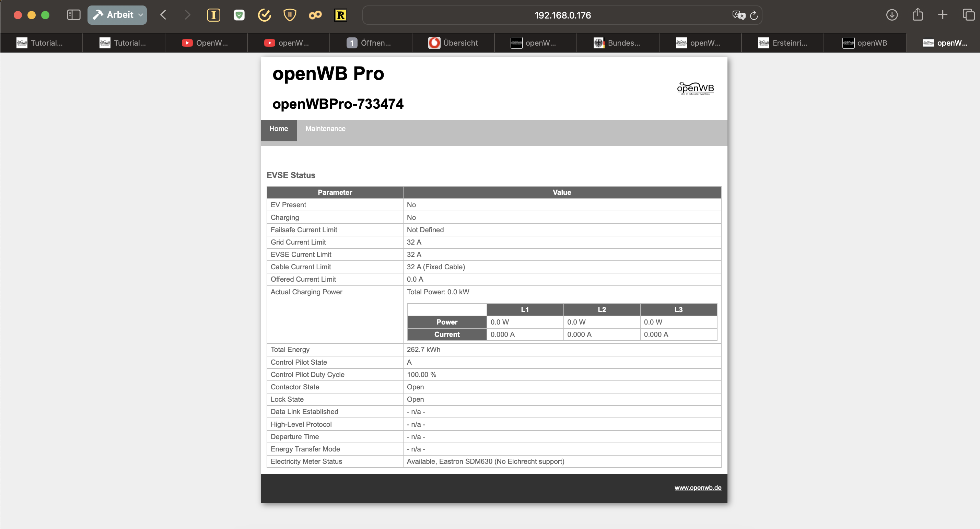Click the translate page icon
The height and width of the screenshot is (529, 980).
click(x=738, y=15)
